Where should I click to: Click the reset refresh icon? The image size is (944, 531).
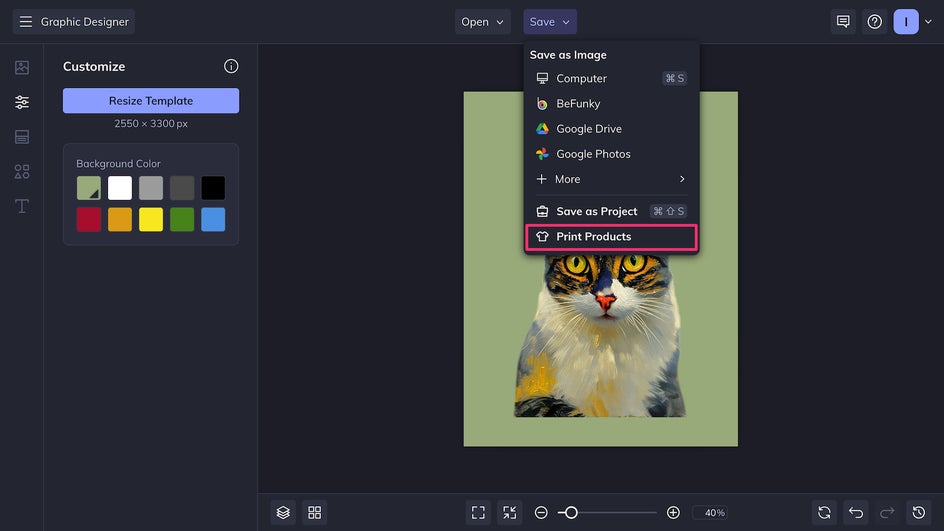pyautogui.click(x=824, y=512)
